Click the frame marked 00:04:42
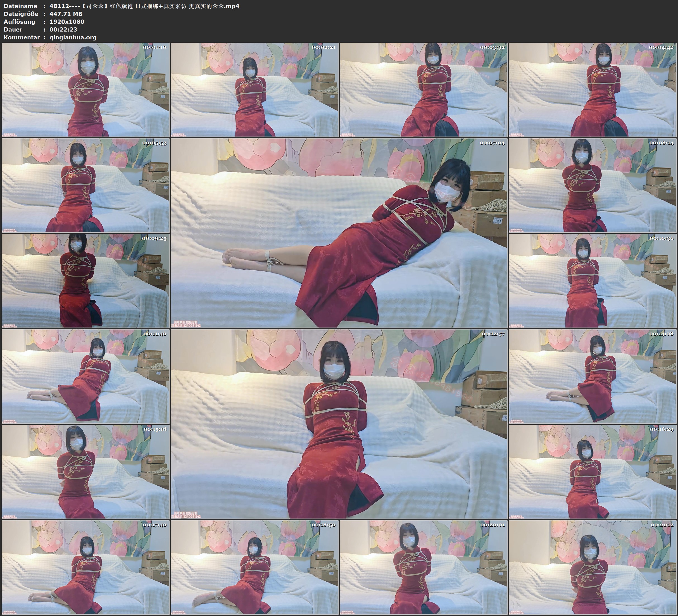 [592, 89]
